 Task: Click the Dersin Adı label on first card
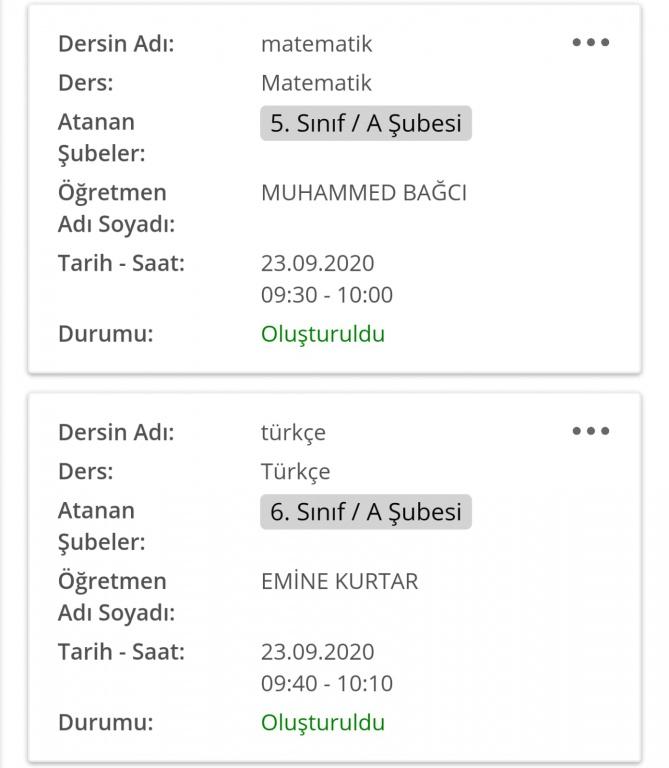(116, 44)
